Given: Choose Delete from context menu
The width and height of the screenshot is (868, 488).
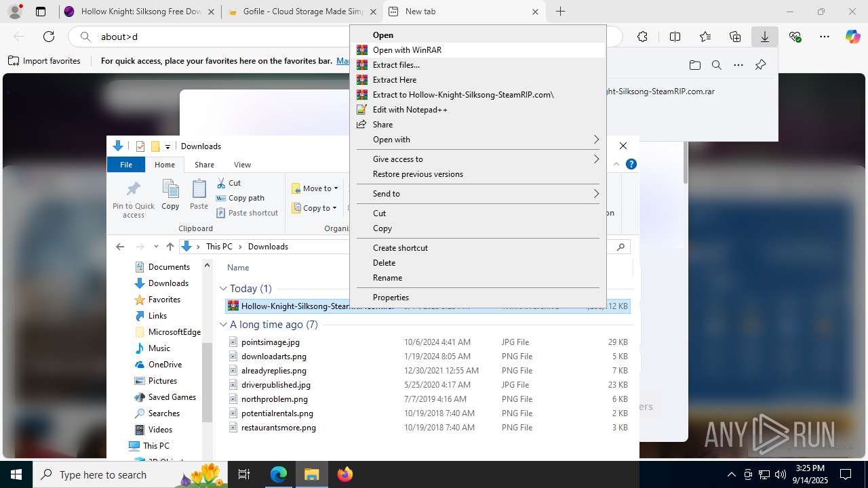Looking at the screenshot, I should [478, 262].
